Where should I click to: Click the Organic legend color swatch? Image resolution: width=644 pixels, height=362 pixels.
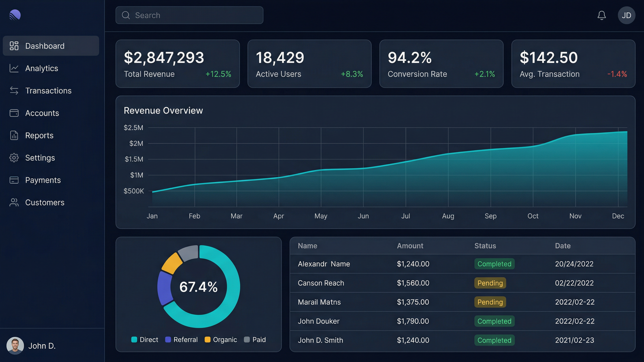coord(208,339)
